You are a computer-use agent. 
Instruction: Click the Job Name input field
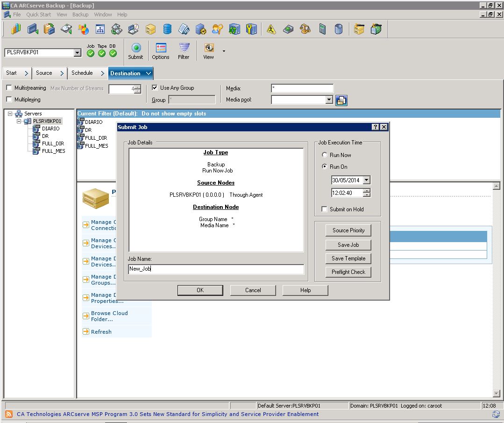pyautogui.click(x=216, y=269)
